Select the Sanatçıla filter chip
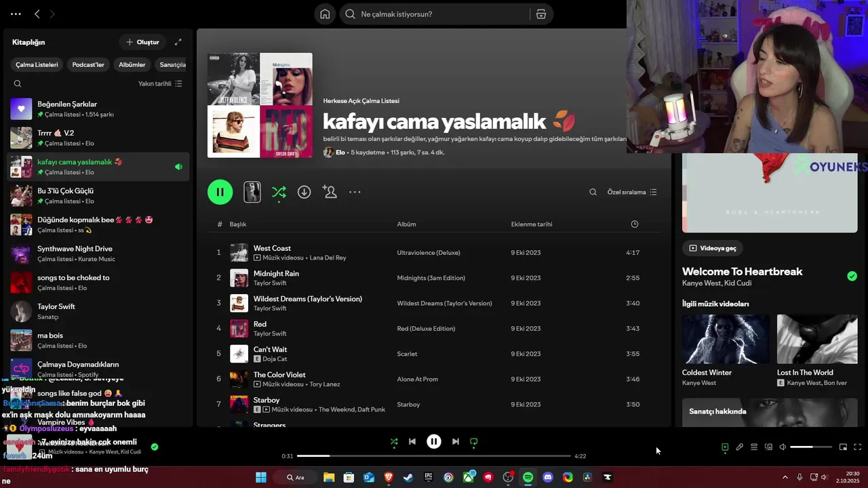Image resolution: width=868 pixels, height=488 pixels. tap(172, 65)
